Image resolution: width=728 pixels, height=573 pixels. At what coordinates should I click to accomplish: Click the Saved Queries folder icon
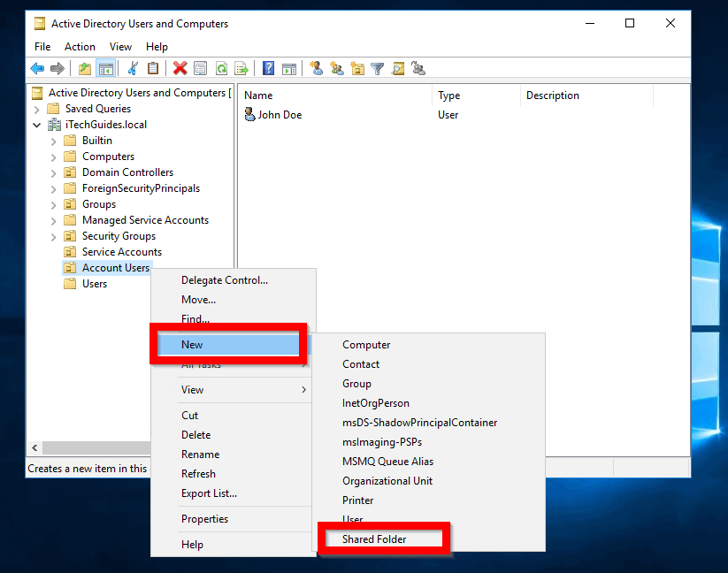click(53, 109)
